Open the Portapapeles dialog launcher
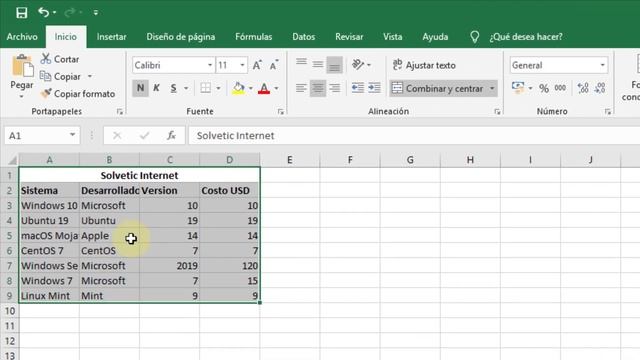 (120, 111)
